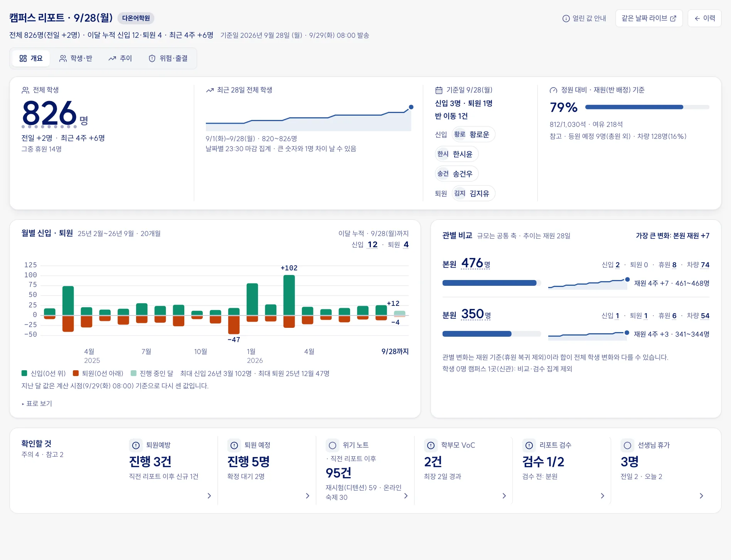Open the 위험·출결 tab
This screenshot has height=560, width=731.
point(168,58)
